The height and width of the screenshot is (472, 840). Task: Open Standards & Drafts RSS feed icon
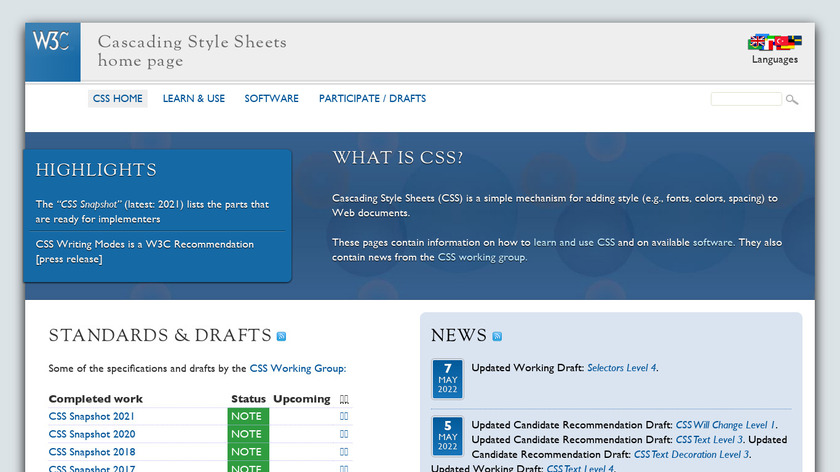click(281, 336)
